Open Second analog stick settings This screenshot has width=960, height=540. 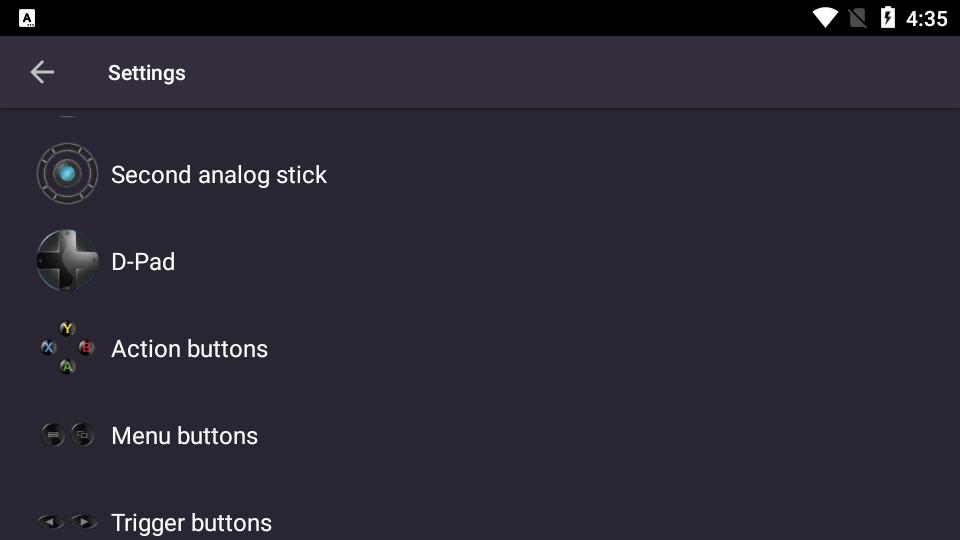click(480, 174)
